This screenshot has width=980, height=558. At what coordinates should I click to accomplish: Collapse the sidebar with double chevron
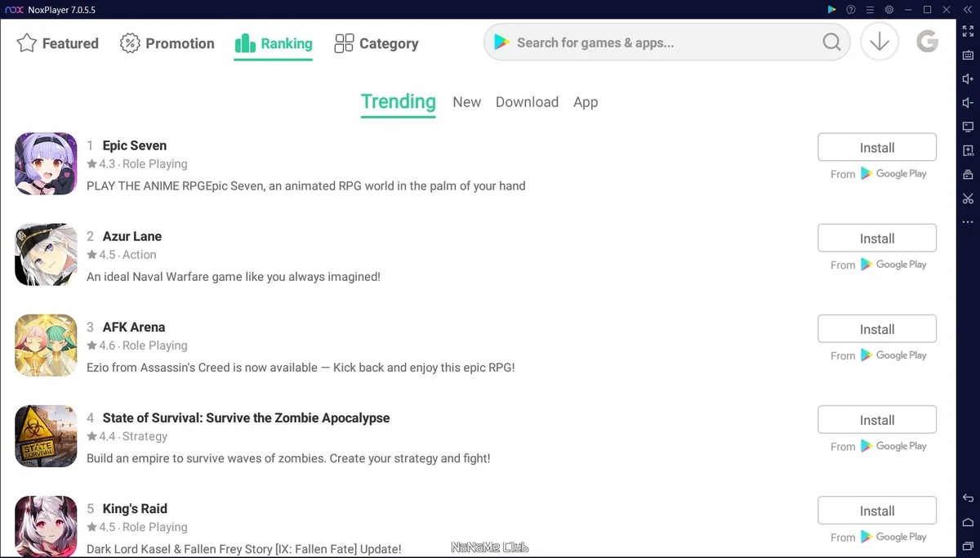coord(968,9)
